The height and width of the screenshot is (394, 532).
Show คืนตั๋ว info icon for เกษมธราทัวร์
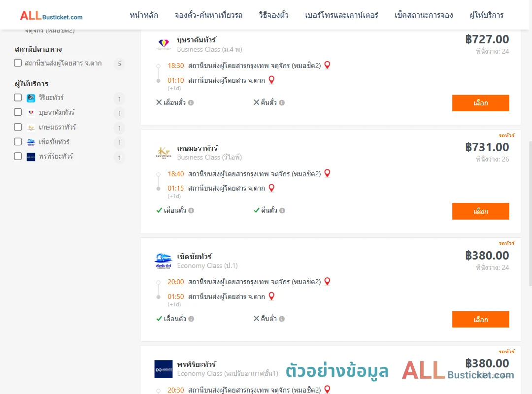tap(282, 210)
